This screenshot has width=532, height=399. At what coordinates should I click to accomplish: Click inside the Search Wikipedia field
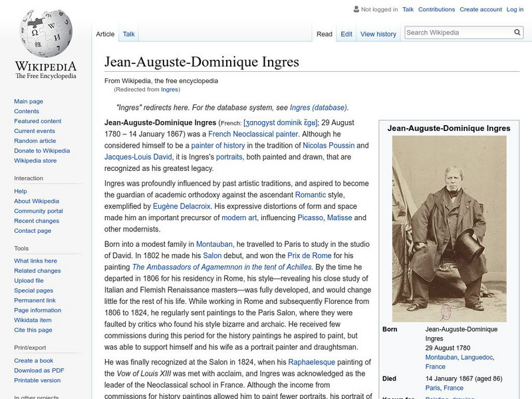459,31
